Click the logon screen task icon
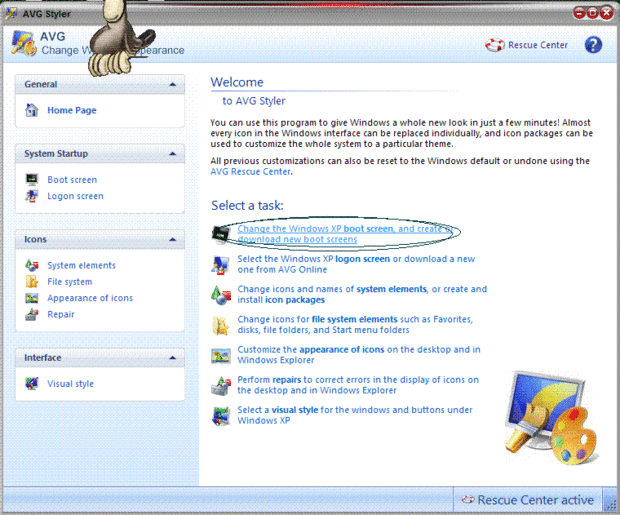620x515 pixels. [x=221, y=265]
